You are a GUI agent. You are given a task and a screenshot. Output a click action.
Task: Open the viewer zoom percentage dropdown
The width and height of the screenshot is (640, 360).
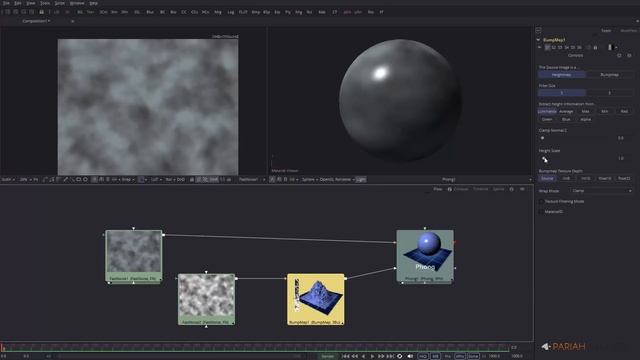coord(25,180)
